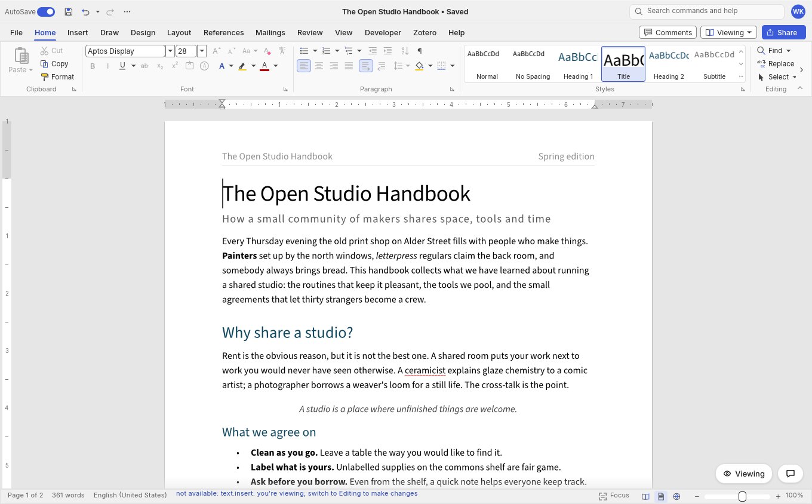Toggle underline formatting

(122, 66)
